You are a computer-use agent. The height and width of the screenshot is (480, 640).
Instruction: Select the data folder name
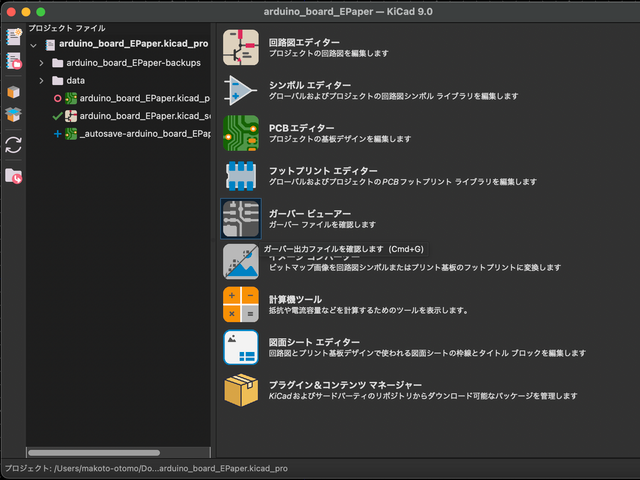76,80
